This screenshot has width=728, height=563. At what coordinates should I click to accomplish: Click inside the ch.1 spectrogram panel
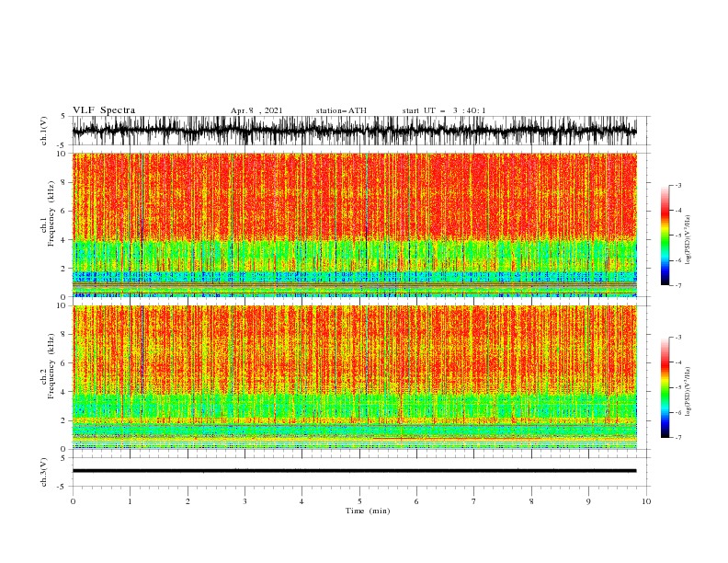(354, 224)
